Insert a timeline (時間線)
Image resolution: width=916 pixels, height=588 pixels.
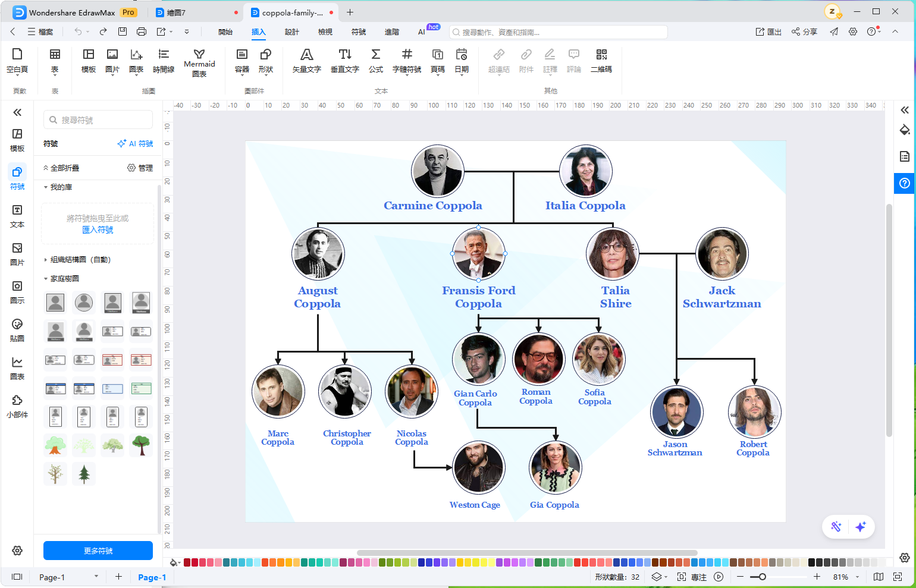point(164,61)
